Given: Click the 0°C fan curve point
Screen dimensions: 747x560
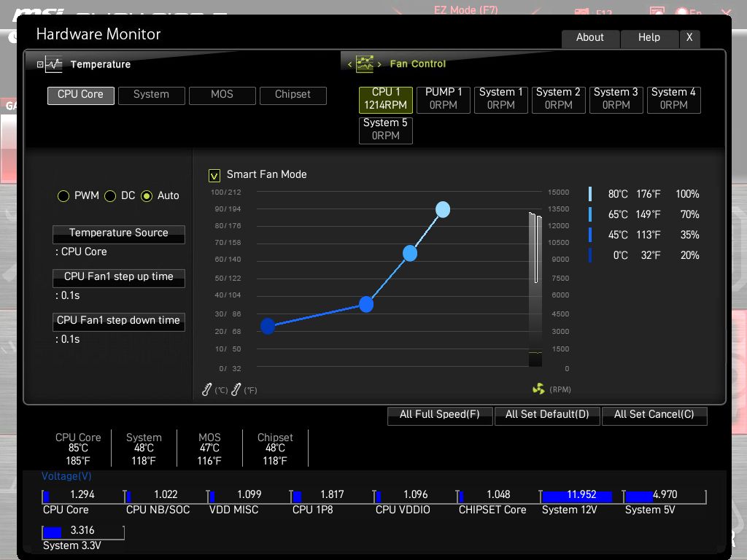Looking at the screenshot, I should pos(268,326).
